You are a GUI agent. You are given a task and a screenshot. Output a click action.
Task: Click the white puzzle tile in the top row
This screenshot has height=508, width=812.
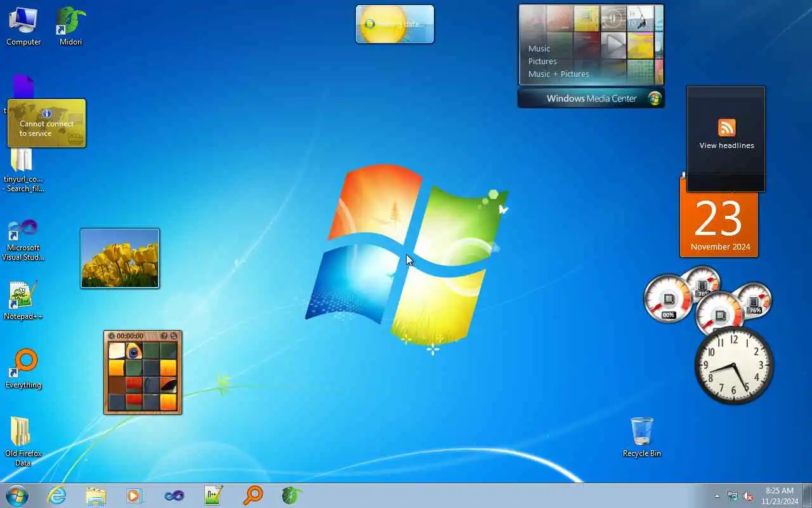click(x=117, y=351)
